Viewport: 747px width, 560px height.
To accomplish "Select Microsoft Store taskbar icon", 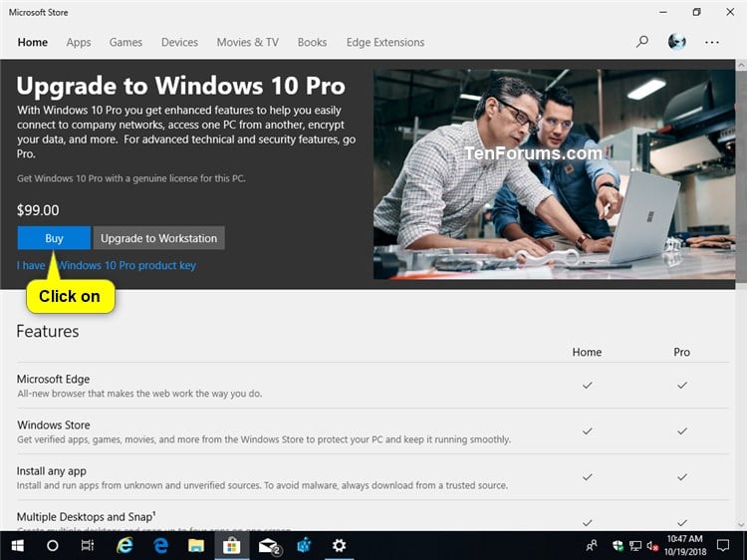I will (231, 545).
